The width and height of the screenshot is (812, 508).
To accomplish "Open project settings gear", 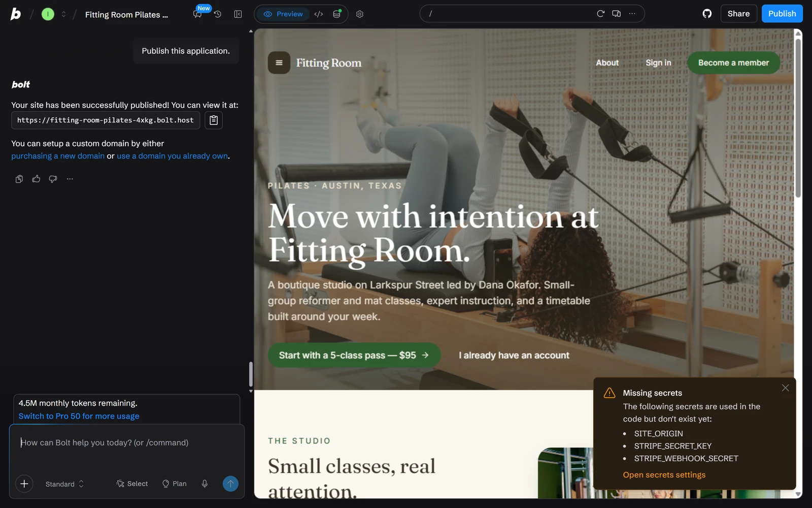I will click(x=360, y=14).
